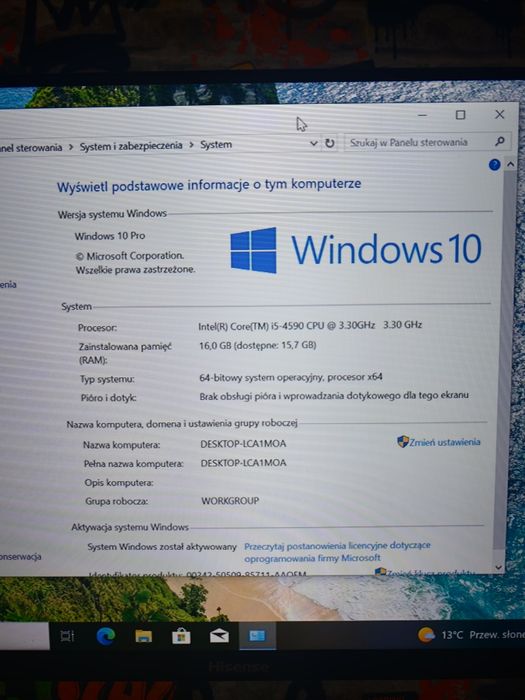Click the 'System Windows został aktywowany' text

tap(162, 546)
